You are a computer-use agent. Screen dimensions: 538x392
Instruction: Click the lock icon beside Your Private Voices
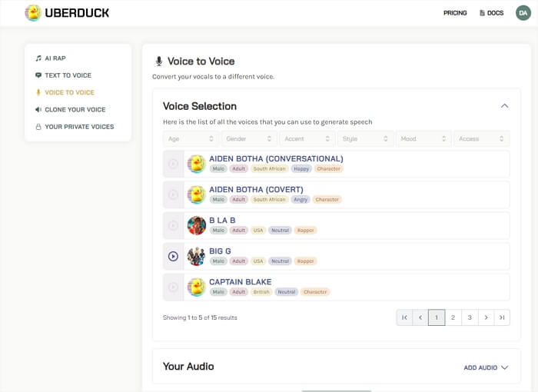pos(38,127)
